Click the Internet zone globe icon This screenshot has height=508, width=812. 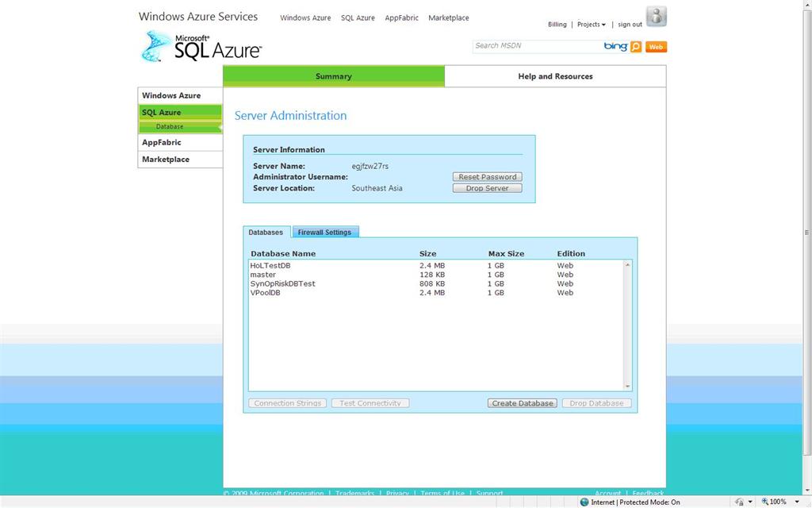click(584, 502)
